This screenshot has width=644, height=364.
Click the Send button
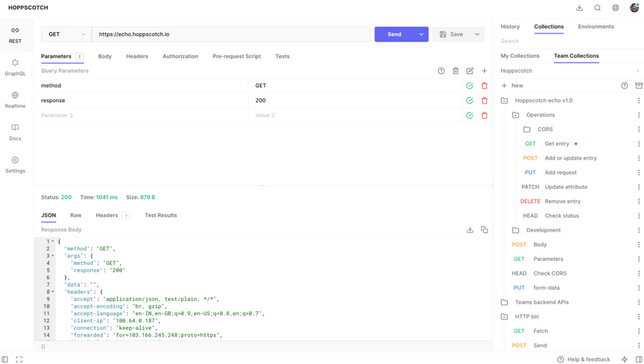click(x=394, y=34)
